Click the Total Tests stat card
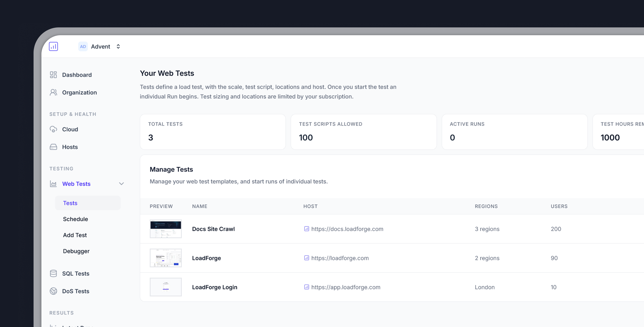The width and height of the screenshot is (644, 327). tap(213, 132)
